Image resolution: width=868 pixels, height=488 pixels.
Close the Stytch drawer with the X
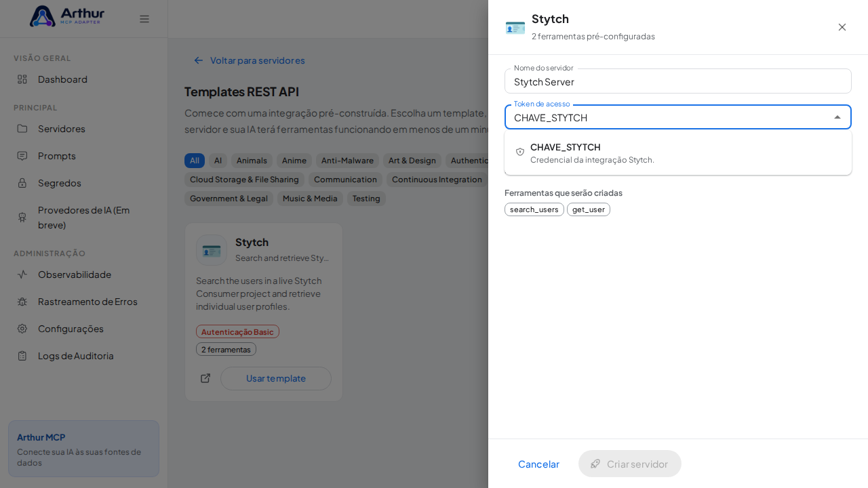(842, 27)
